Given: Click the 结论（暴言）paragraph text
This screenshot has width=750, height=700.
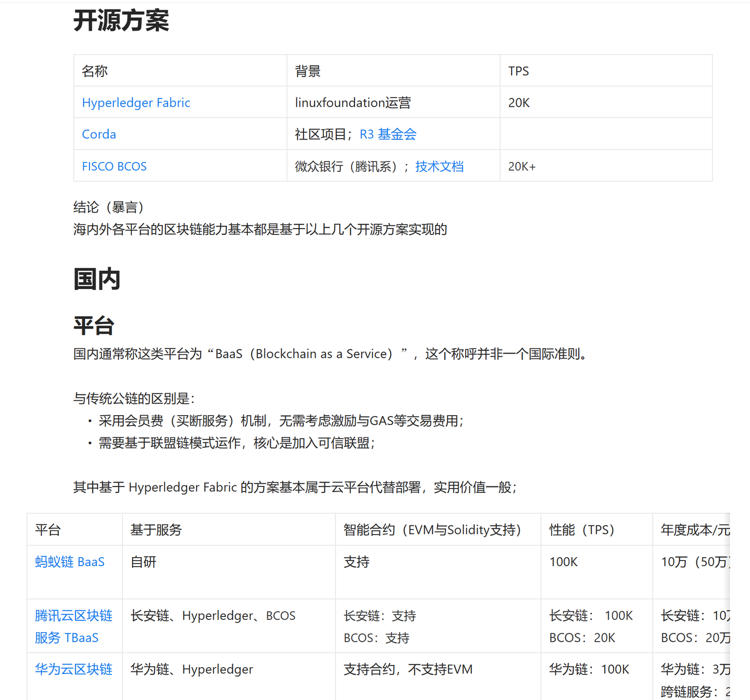Looking at the screenshot, I should [109, 207].
